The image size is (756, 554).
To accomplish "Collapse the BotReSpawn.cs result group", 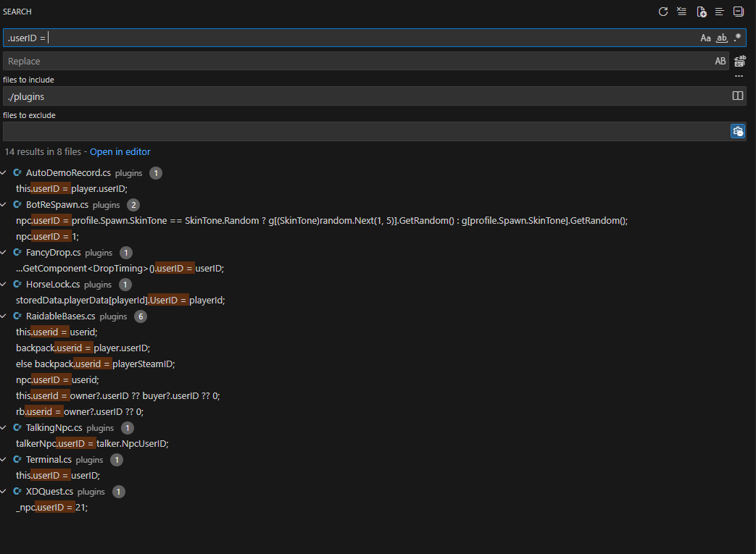I will [x=5, y=205].
